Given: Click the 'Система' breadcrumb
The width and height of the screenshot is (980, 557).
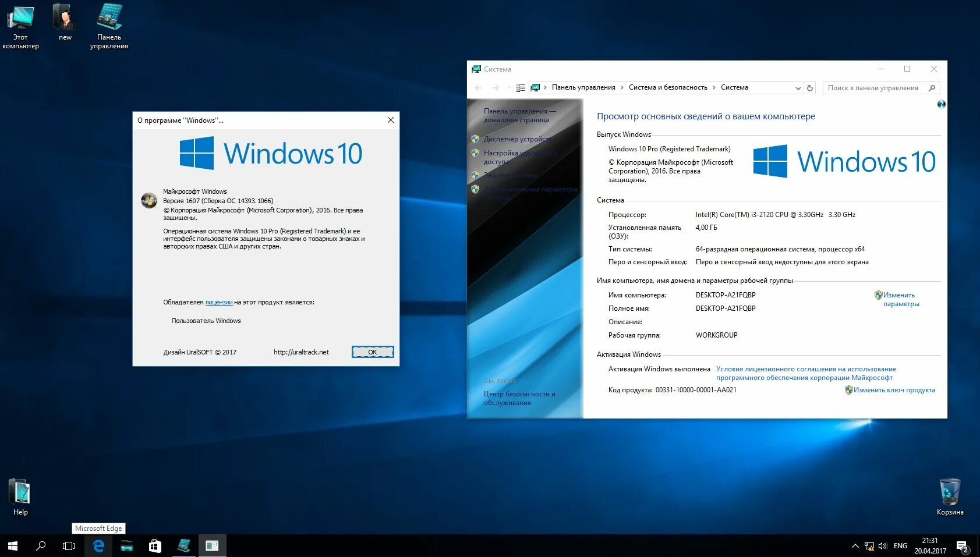Looking at the screenshot, I should 734,87.
